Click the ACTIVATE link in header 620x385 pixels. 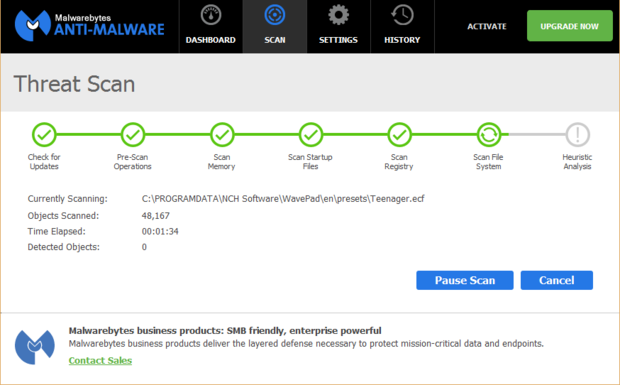pyautogui.click(x=487, y=26)
